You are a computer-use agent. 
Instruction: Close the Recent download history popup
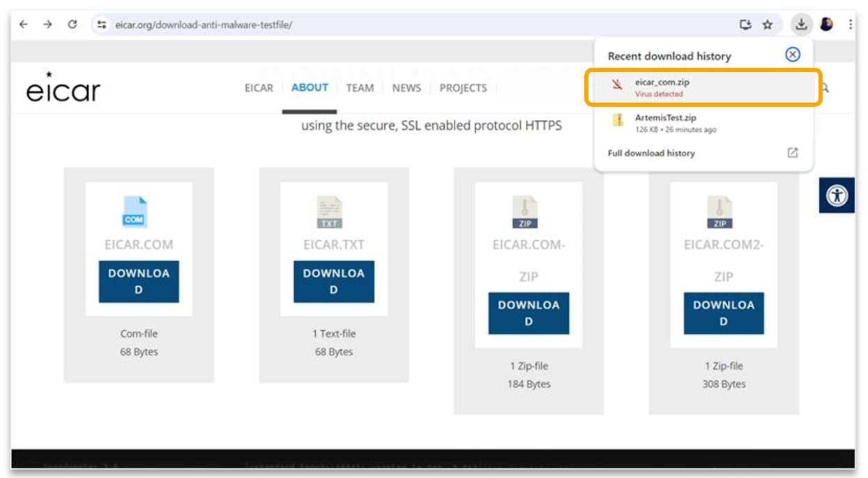[793, 55]
